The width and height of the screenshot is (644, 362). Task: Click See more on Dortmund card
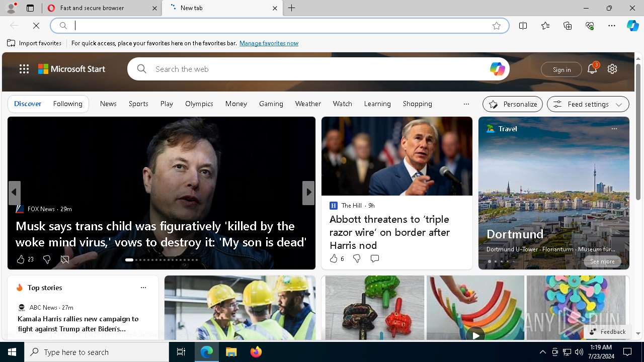pyautogui.click(x=602, y=261)
